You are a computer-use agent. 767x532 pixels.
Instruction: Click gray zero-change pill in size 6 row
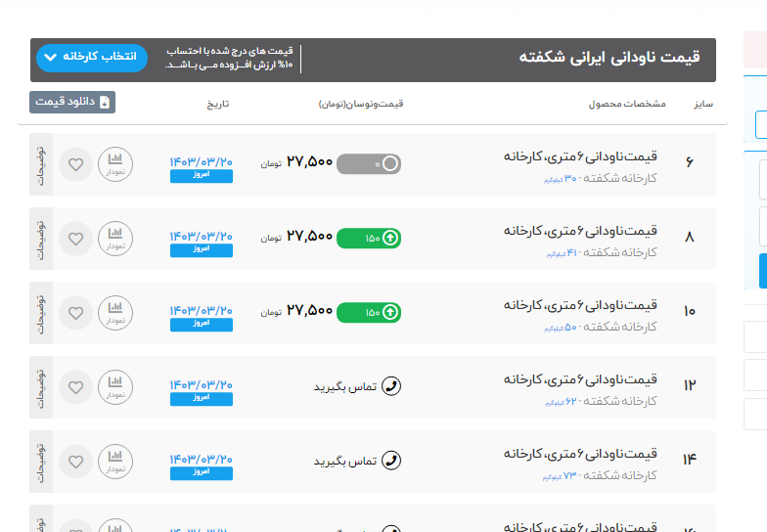[368, 164]
